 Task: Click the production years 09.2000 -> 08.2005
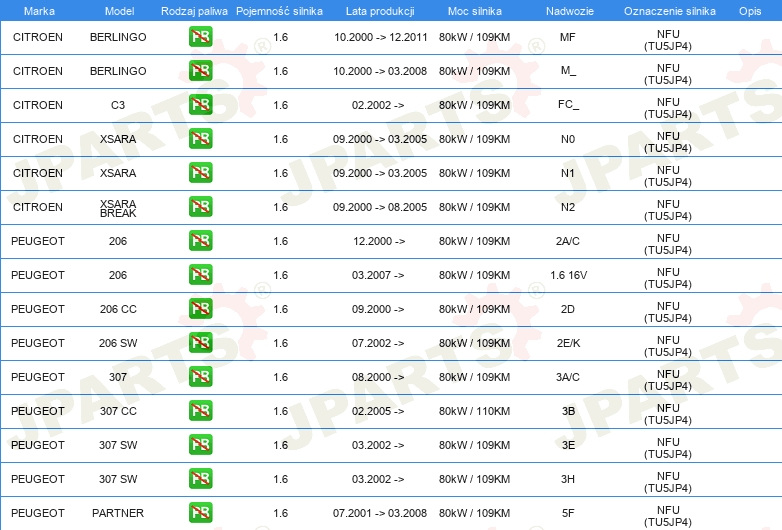(x=380, y=207)
